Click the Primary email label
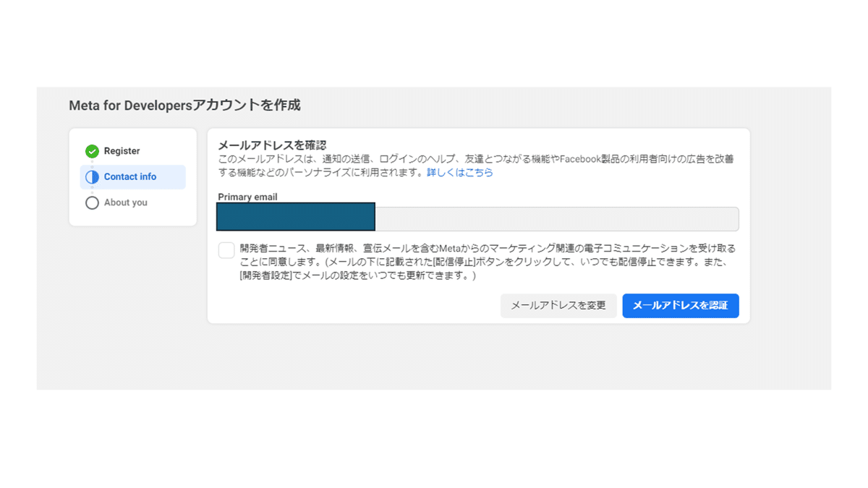This screenshot has width=868, height=488. click(x=247, y=197)
